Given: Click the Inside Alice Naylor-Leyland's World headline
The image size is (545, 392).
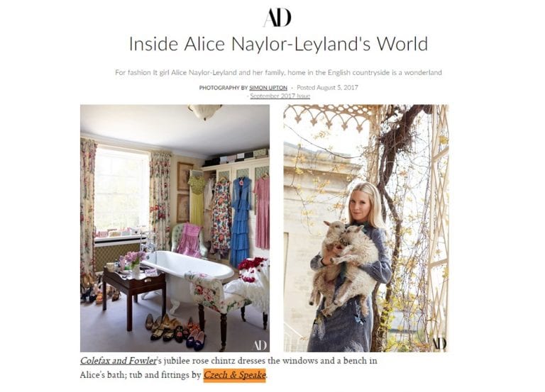Looking at the screenshot, I should coord(278,44).
